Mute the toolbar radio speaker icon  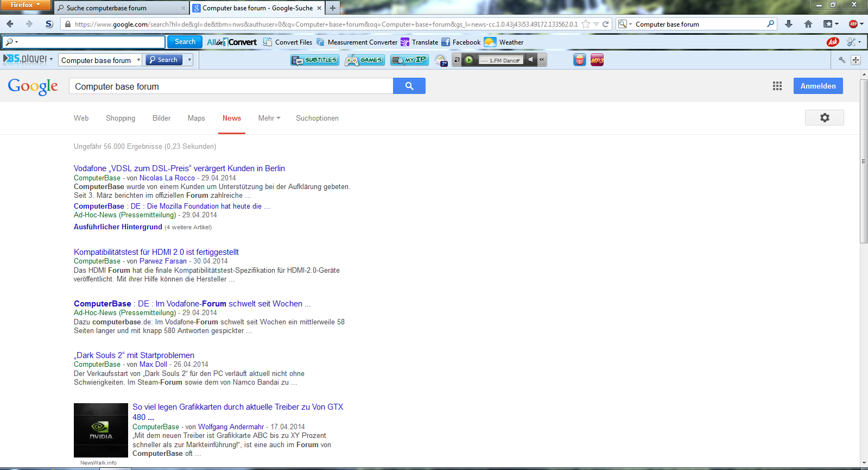(531, 60)
